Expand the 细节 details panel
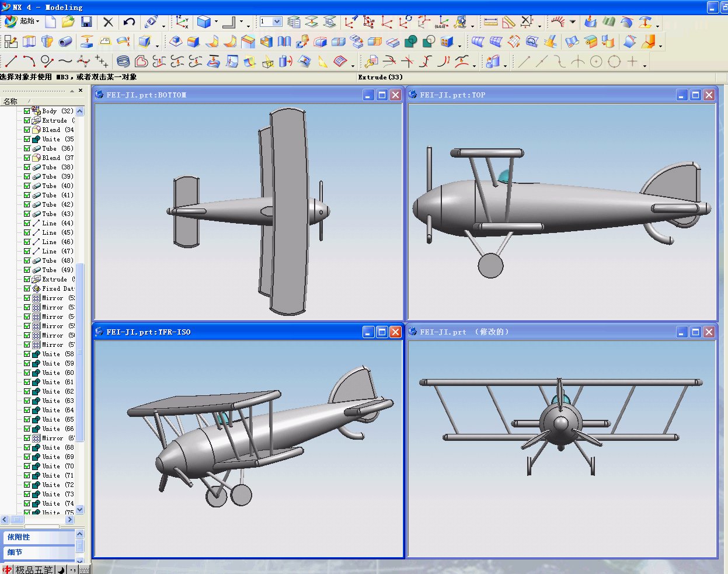 point(39,552)
